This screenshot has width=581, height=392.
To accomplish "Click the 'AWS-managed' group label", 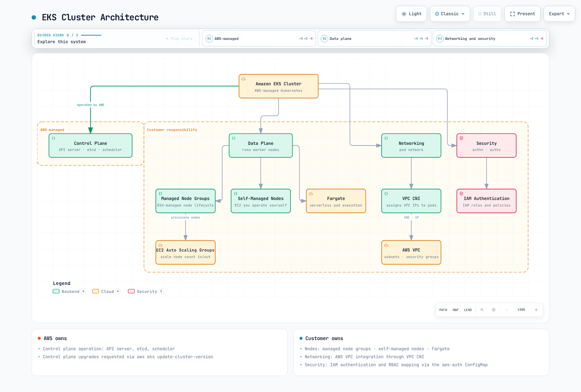I will click(x=52, y=130).
